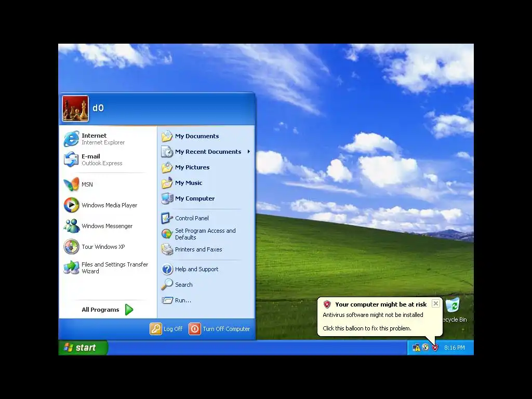Click the d0 chess user account picture

coord(75,109)
